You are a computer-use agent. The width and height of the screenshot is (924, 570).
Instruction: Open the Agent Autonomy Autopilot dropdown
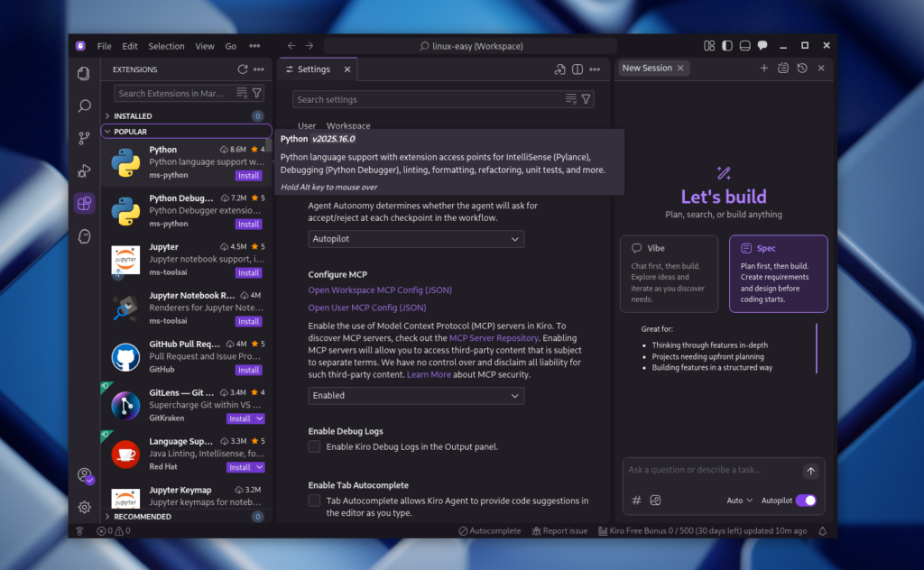click(415, 239)
